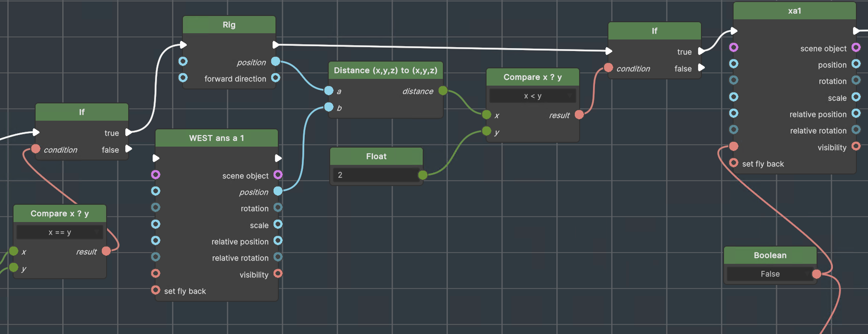Screen dimensions: 868x334
Task: Click the Distance node distance output port
Action: (443, 90)
